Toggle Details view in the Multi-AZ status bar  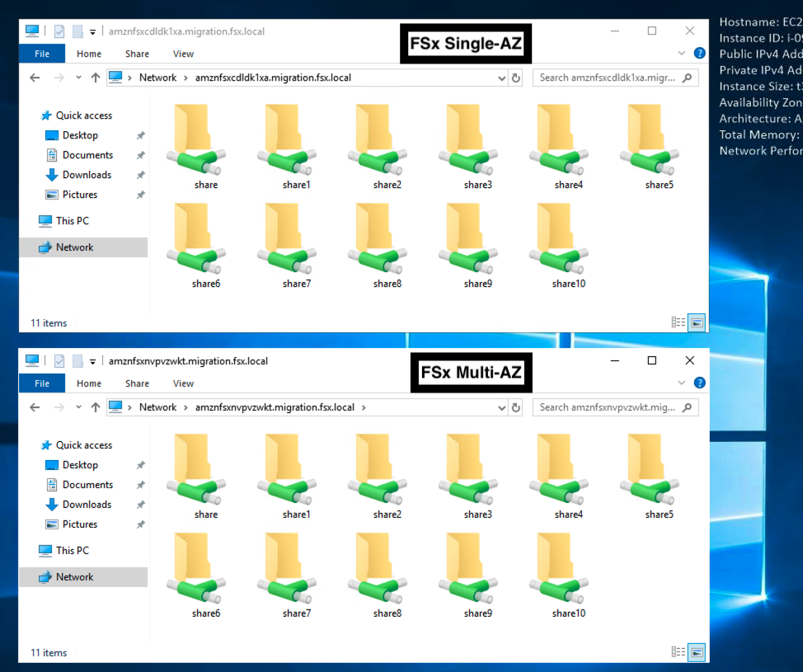678,652
